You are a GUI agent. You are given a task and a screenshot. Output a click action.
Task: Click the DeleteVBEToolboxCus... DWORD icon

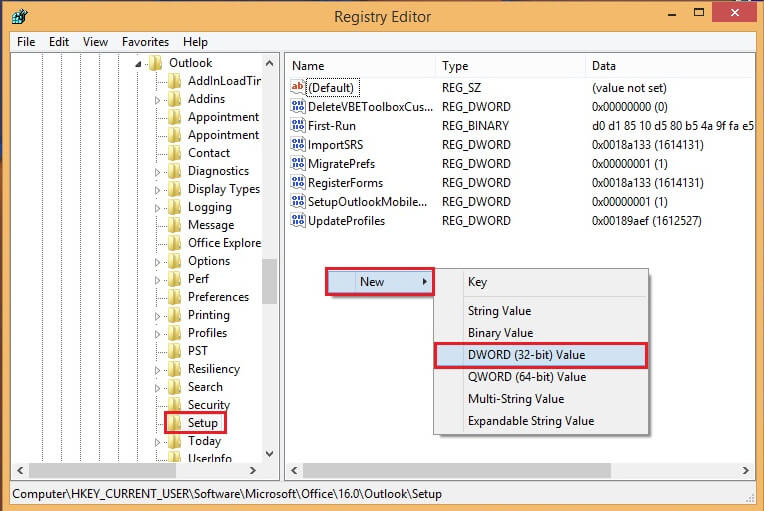point(298,107)
